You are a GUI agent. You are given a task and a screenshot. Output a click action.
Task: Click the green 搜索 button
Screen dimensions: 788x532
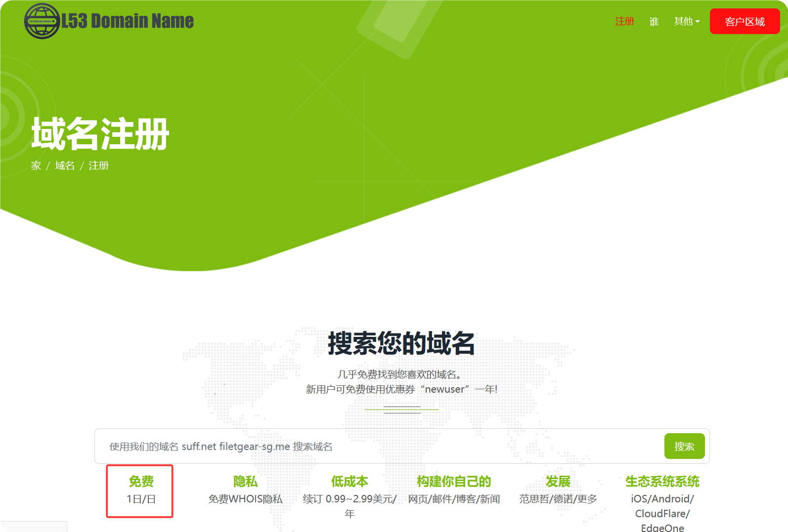coord(684,446)
